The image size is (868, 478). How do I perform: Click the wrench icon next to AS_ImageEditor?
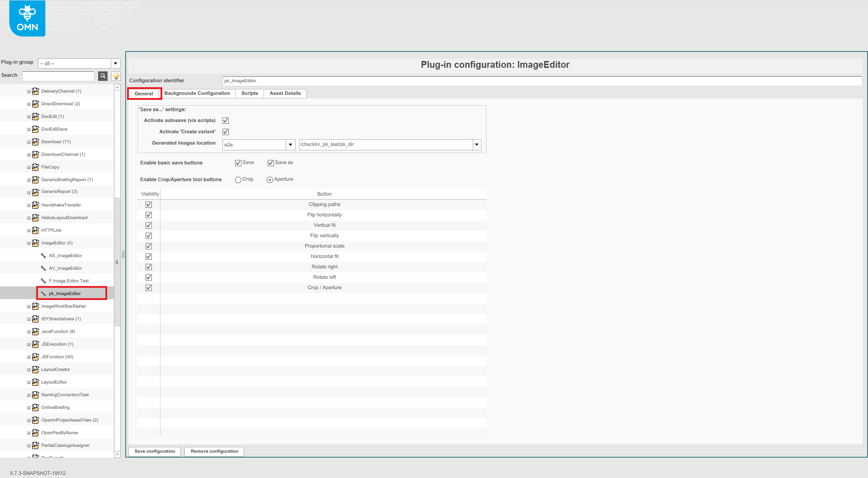click(x=43, y=255)
